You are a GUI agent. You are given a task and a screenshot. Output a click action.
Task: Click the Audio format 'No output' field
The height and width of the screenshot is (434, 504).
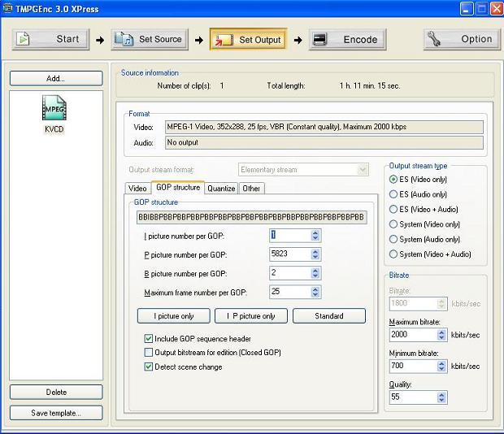[324, 142]
